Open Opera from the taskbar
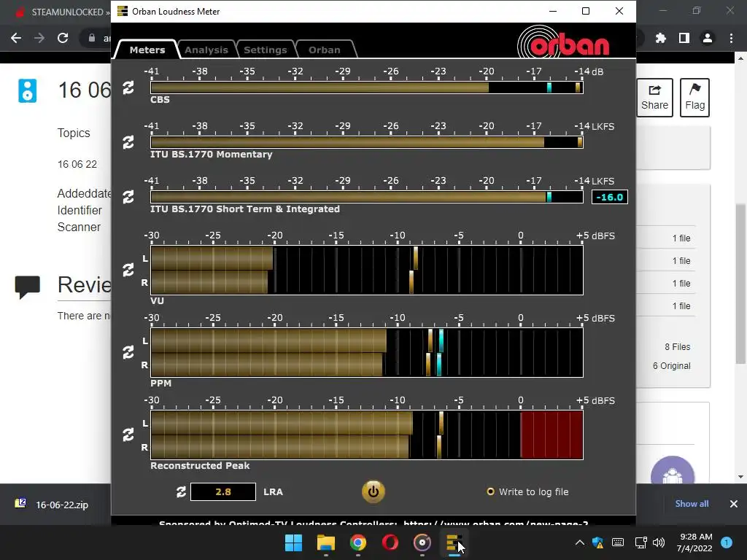 pyautogui.click(x=390, y=542)
